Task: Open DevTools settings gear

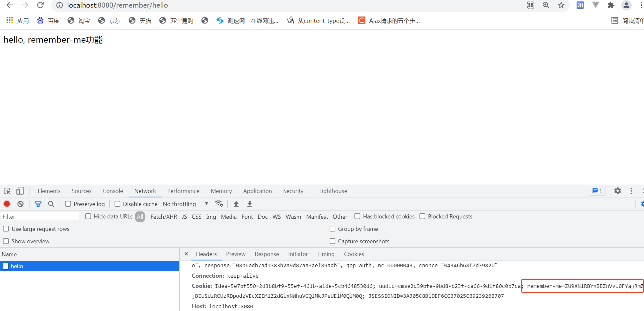Action: click(x=618, y=191)
